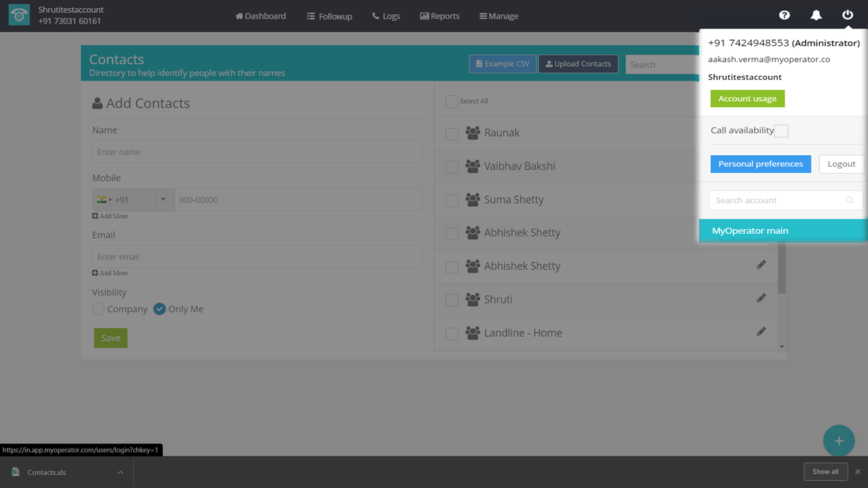Image resolution: width=868 pixels, height=488 pixels.
Task: Click the Account usage button
Action: 747,99
